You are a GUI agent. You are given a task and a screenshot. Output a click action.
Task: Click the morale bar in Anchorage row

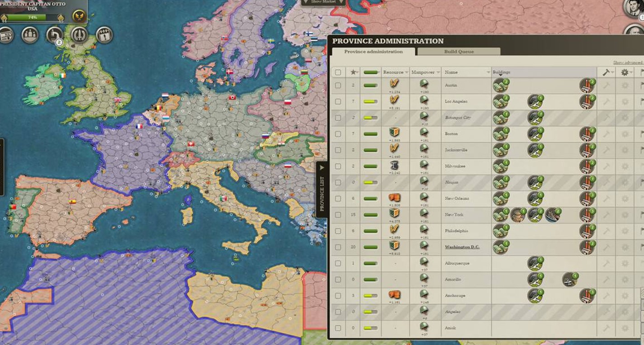click(370, 296)
